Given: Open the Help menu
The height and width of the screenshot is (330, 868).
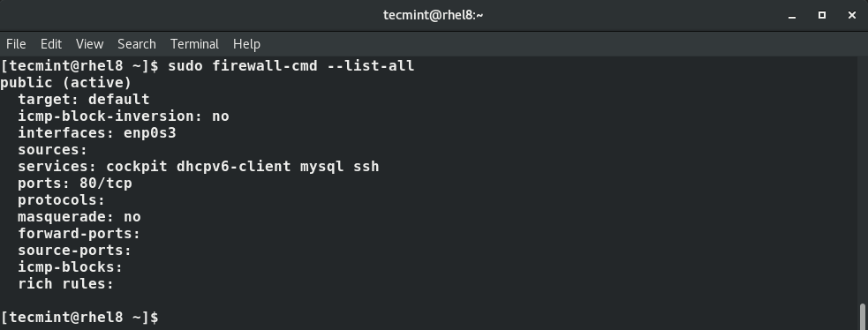Looking at the screenshot, I should coord(246,43).
